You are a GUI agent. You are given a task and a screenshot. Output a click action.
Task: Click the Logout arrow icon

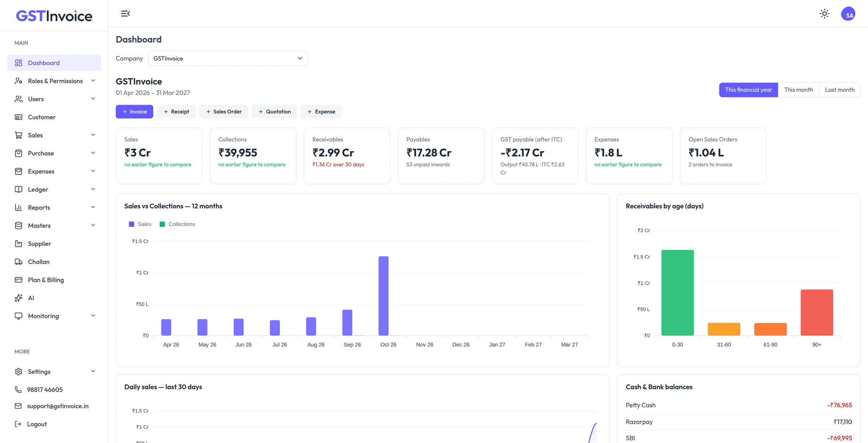(18, 424)
